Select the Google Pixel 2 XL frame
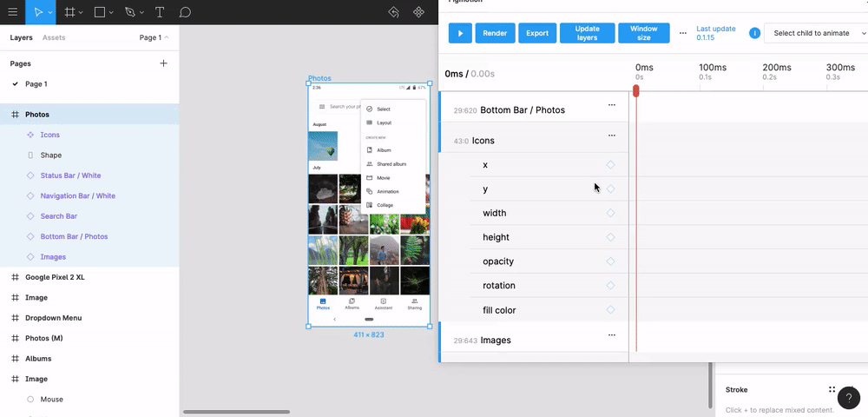Image resolution: width=868 pixels, height=417 pixels. tap(89, 277)
